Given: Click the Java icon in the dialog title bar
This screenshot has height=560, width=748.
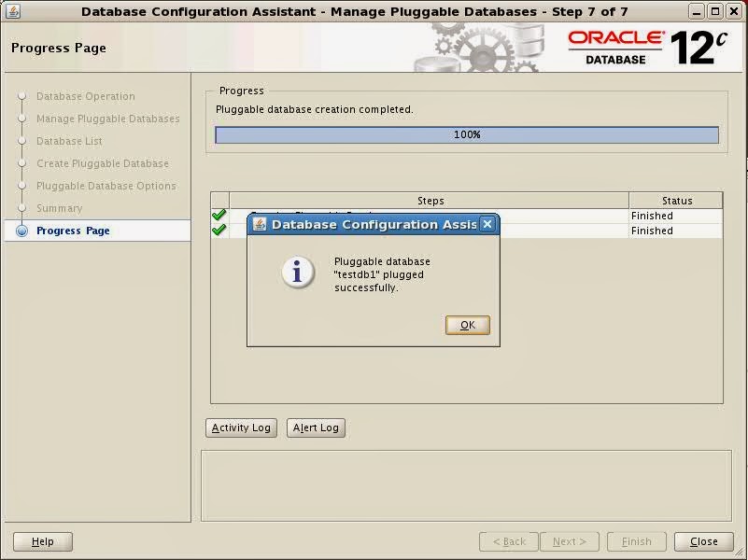Looking at the screenshot, I should point(260,224).
